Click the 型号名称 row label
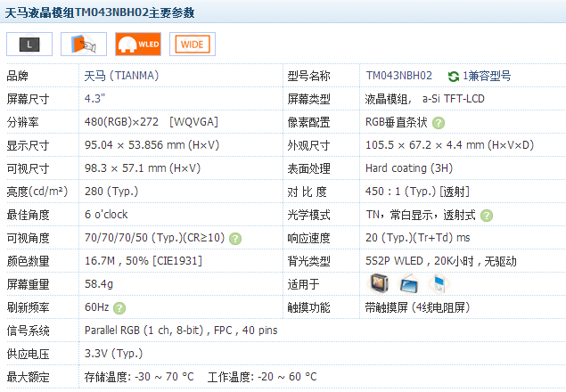 [308, 76]
